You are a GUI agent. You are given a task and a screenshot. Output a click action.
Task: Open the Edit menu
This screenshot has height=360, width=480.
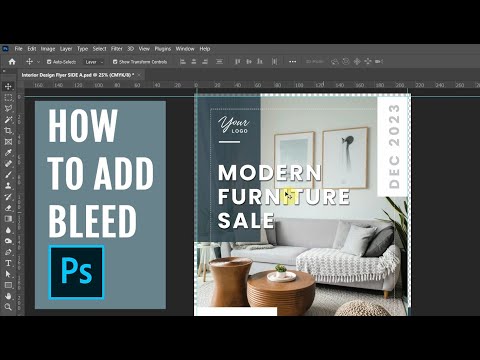32,49
